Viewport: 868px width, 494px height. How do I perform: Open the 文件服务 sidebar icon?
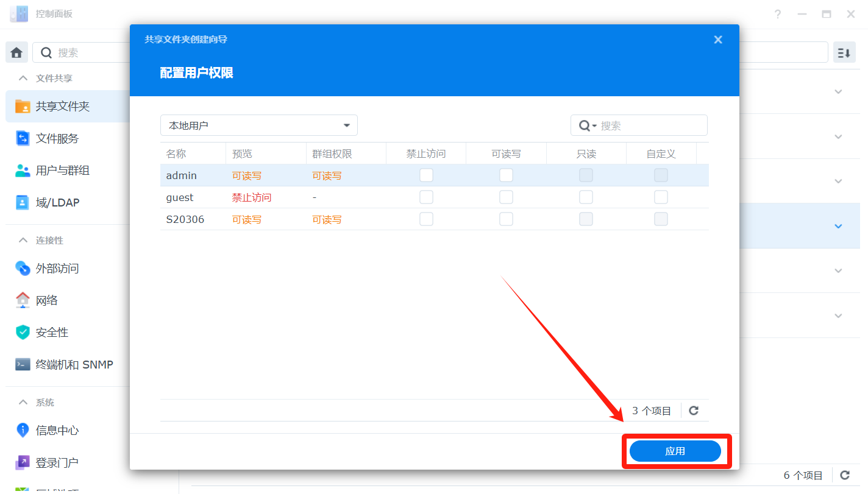click(x=23, y=138)
